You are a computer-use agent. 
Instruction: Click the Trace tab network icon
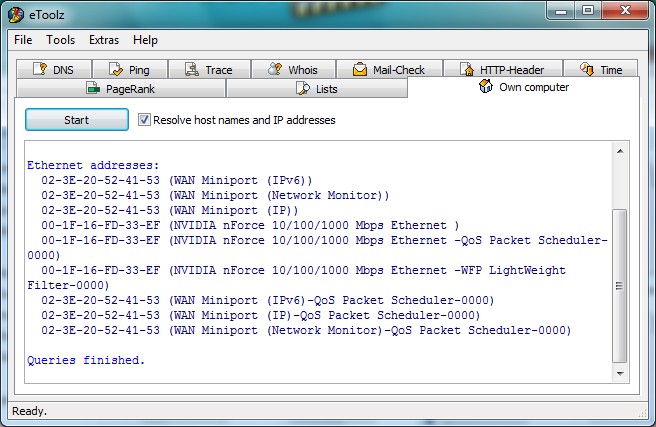[192, 69]
